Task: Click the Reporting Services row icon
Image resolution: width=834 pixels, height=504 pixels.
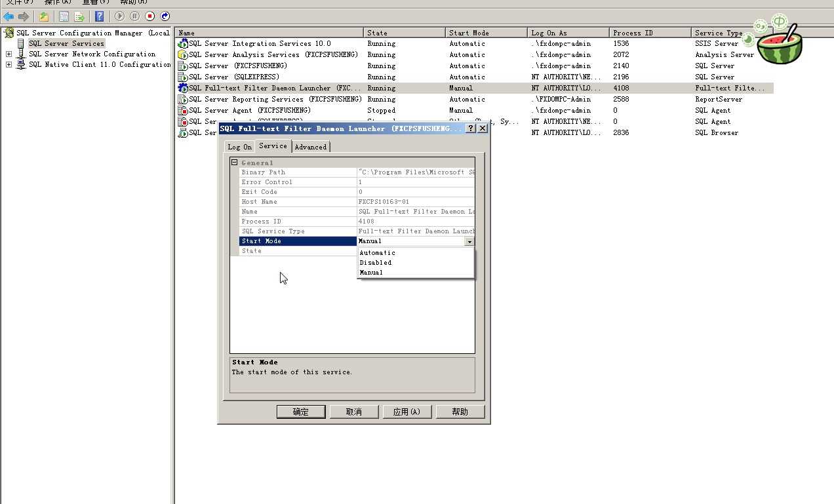Action: (183, 100)
